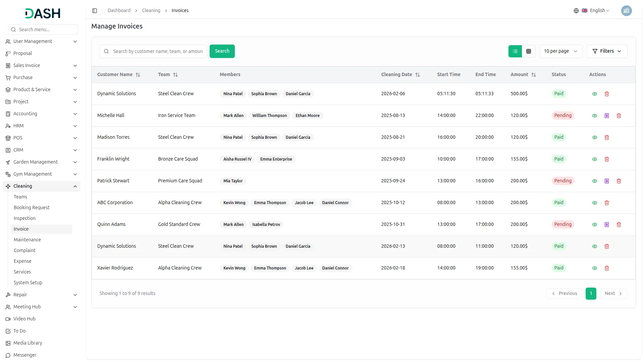
Task: Open payment icon for Patrick Stewart invoice
Action: pyautogui.click(x=607, y=181)
